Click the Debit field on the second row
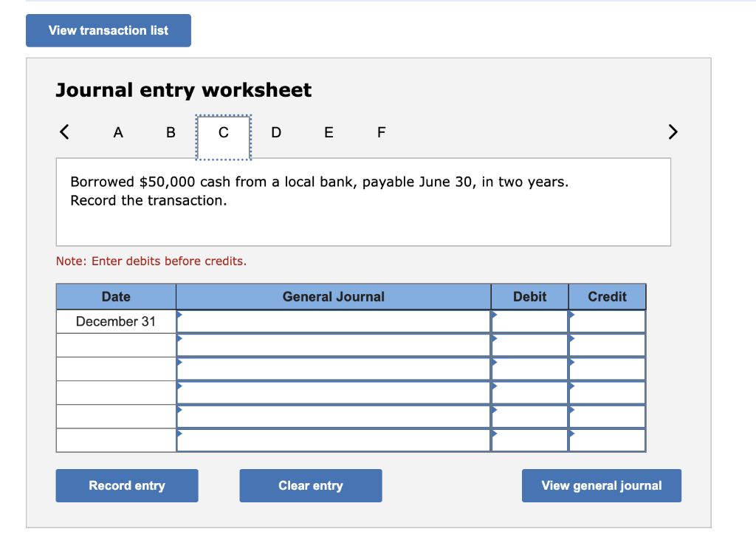The height and width of the screenshot is (557, 756). [529, 344]
